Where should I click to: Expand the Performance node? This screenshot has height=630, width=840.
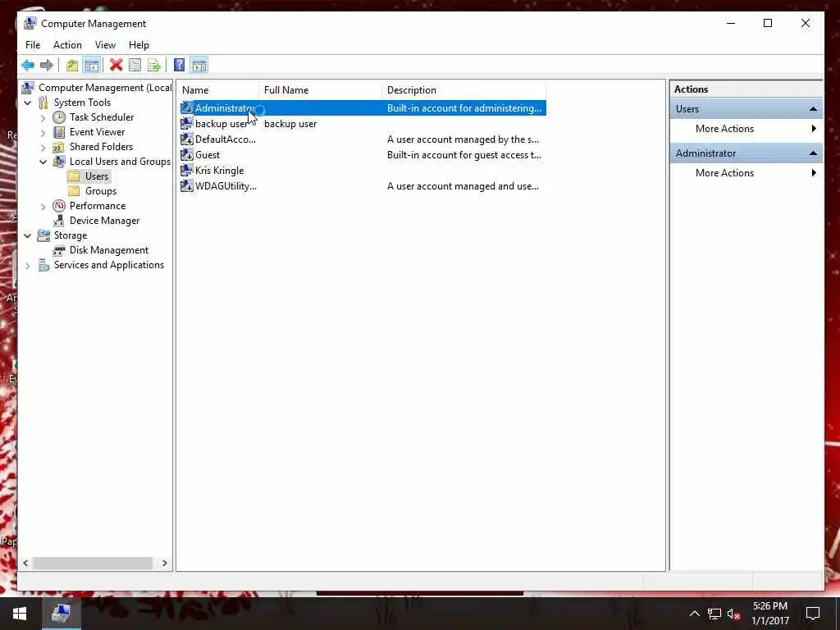[x=43, y=206]
